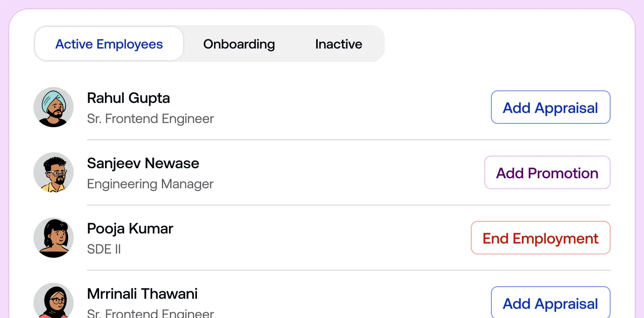Open Pooja Kumar's employee name
The image size is (644, 318).
click(130, 228)
